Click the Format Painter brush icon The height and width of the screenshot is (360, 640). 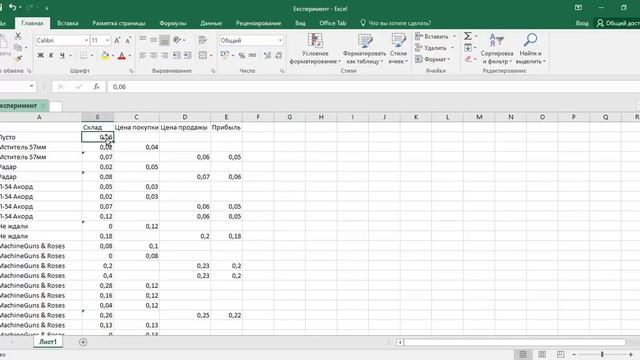(18, 59)
